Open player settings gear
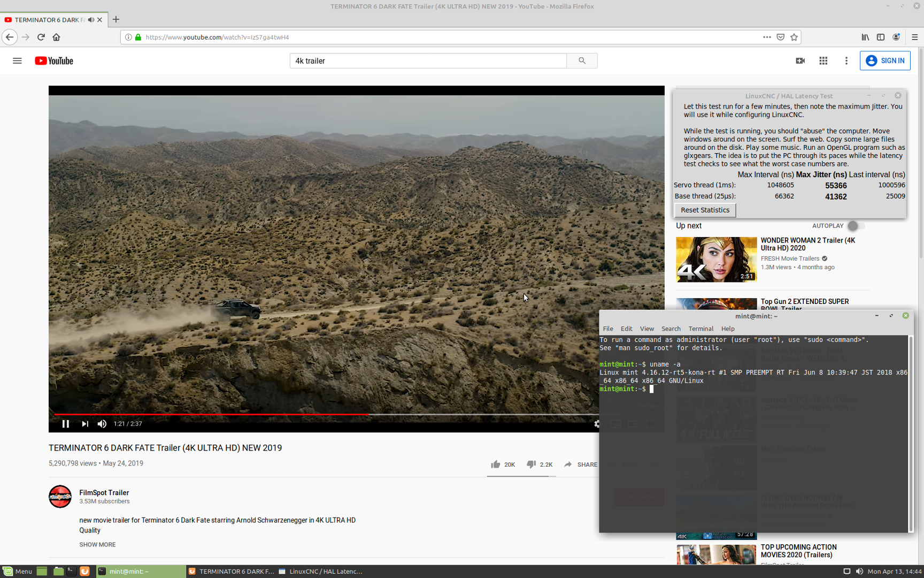The image size is (924, 578). click(x=596, y=424)
